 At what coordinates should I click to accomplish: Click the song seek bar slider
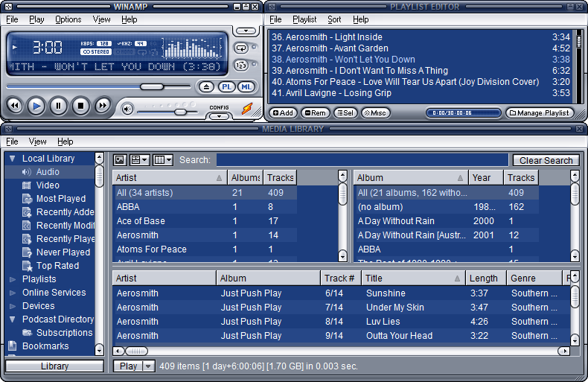tap(152, 86)
